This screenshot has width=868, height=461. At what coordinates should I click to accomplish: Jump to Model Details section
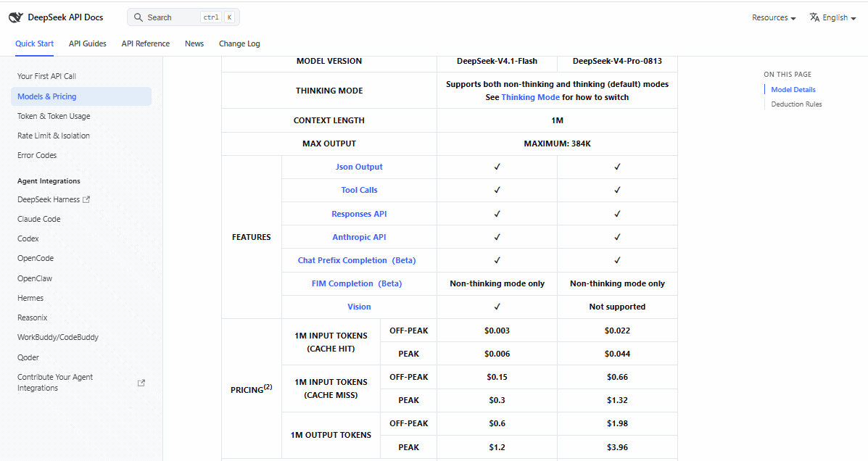tap(793, 90)
